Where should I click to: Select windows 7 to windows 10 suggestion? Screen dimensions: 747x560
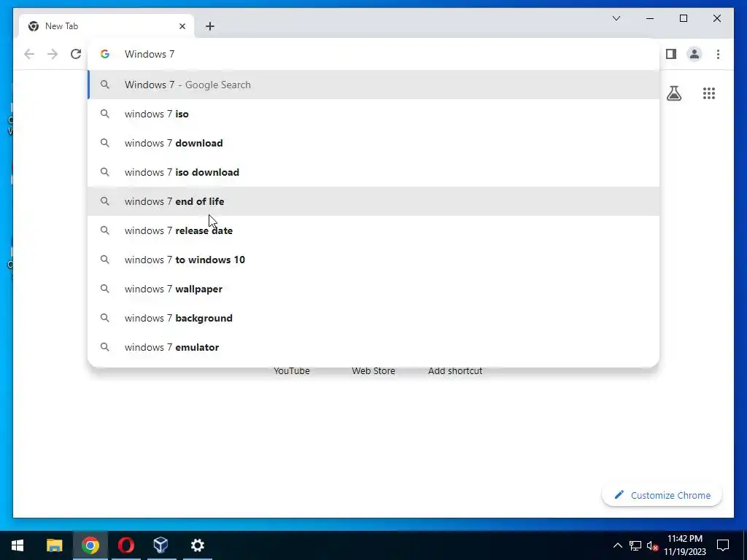coord(373,260)
